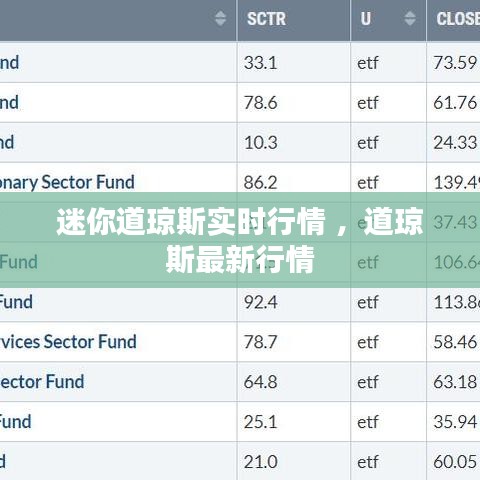
Task: Select the SCTR value 78.6 cell
Action: [x=294, y=102]
